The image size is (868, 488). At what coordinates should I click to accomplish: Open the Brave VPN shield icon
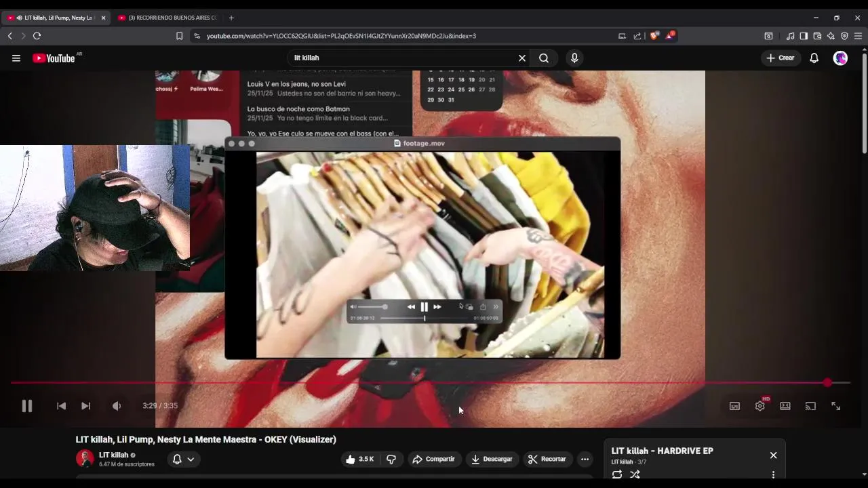pos(844,36)
